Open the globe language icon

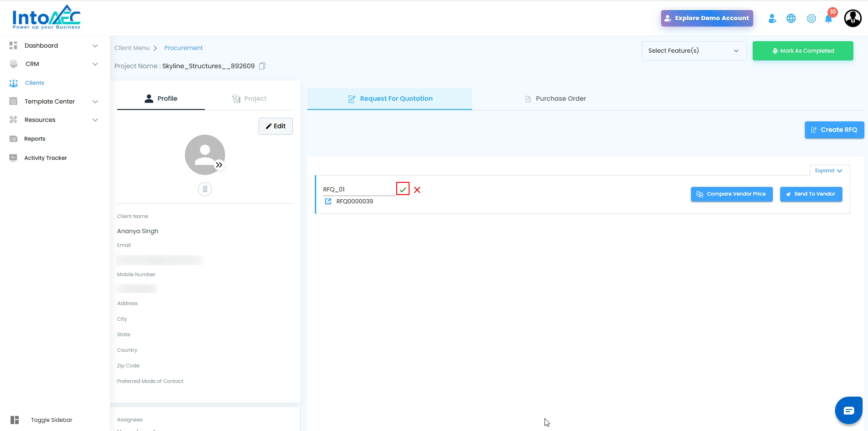[x=791, y=18]
